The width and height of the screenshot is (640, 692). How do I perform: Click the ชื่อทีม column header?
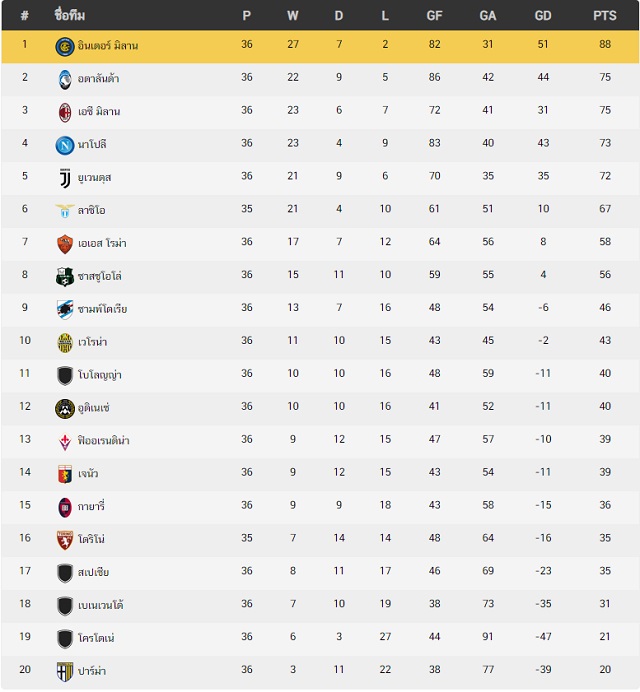pos(70,15)
